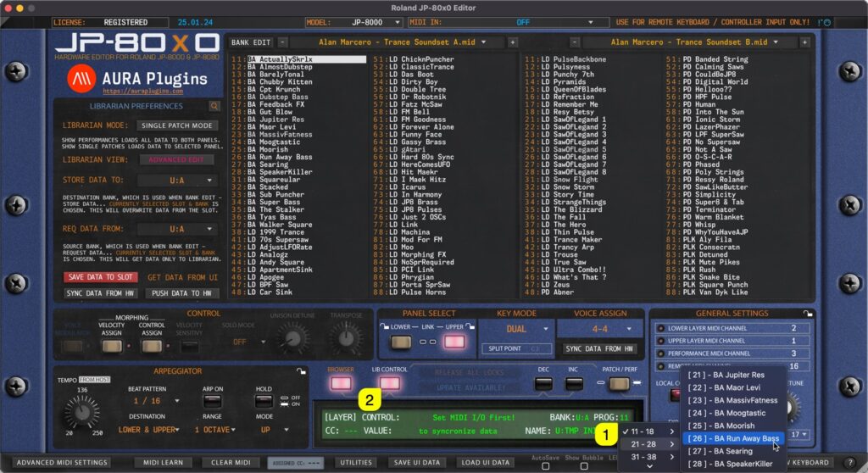Click Single Patch Mode button
This screenshot has height=473, width=868.
[x=176, y=125]
